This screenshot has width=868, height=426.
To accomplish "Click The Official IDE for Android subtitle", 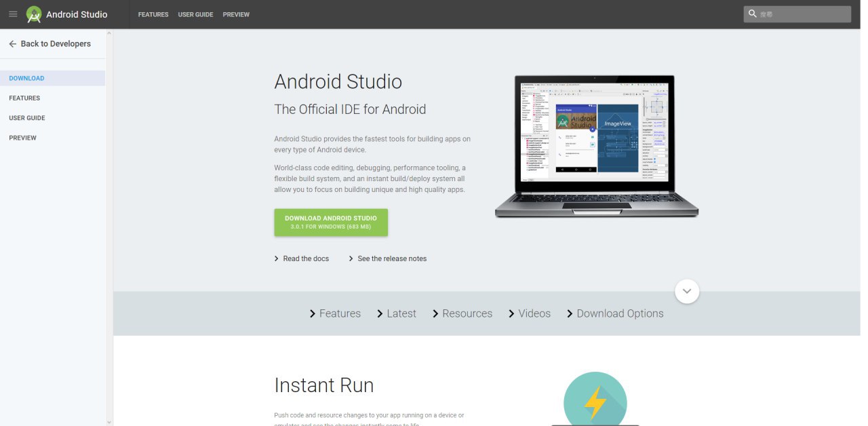I will pyautogui.click(x=350, y=109).
